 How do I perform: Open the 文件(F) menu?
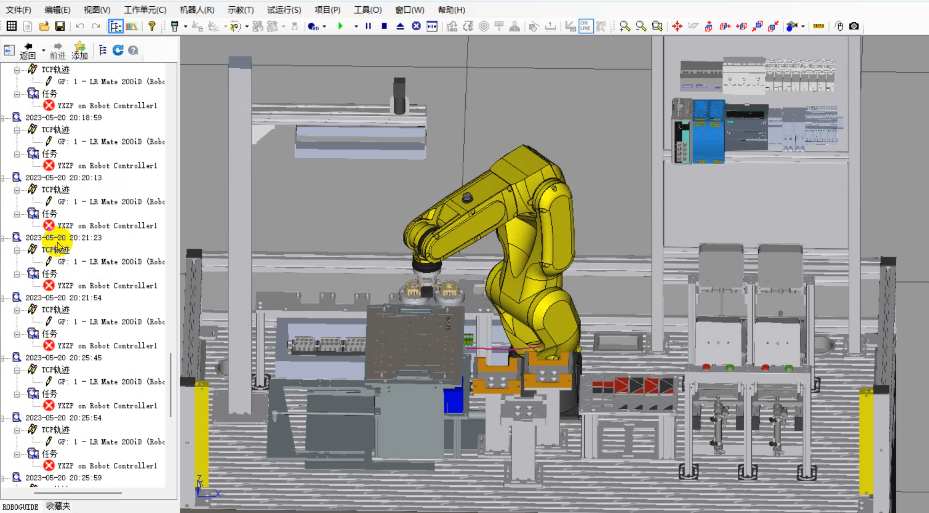click(x=18, y=10)
